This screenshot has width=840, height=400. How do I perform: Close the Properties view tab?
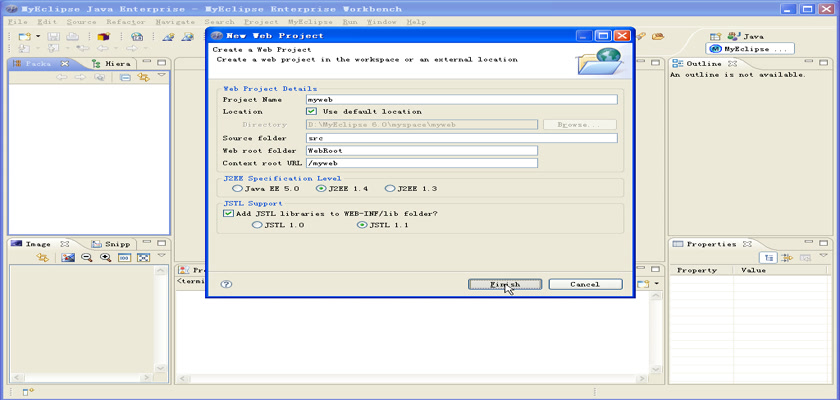tap(747, 244)
